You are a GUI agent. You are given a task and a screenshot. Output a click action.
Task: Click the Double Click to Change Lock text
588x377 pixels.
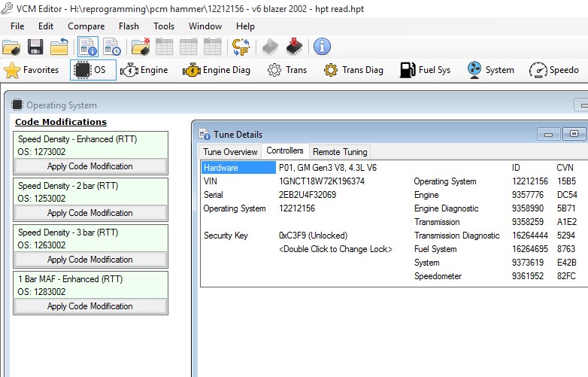tap(335, 249)
